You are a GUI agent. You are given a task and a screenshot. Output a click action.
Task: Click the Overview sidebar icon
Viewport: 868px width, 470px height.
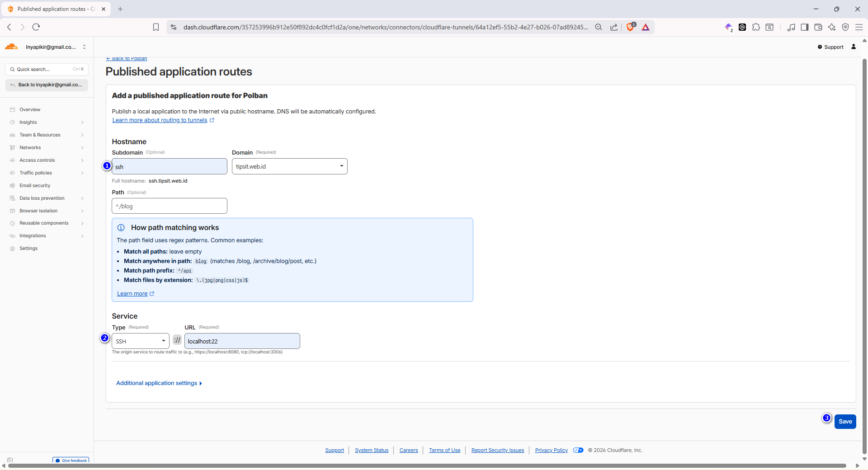coord(12,110)
